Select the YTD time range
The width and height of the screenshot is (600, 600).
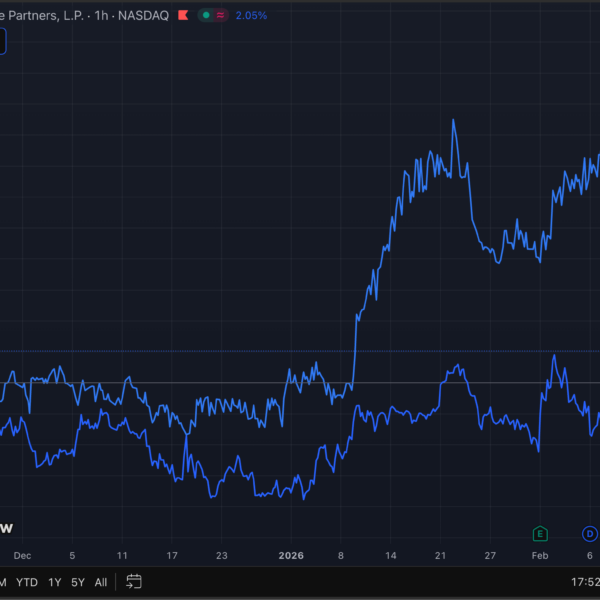click(28, 582)
